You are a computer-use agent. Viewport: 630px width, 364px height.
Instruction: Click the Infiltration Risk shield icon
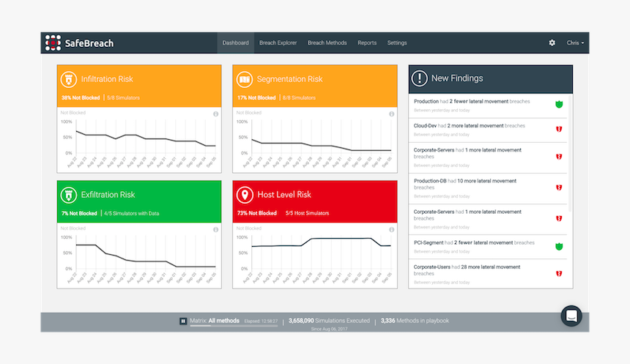(x=68, y=79)
